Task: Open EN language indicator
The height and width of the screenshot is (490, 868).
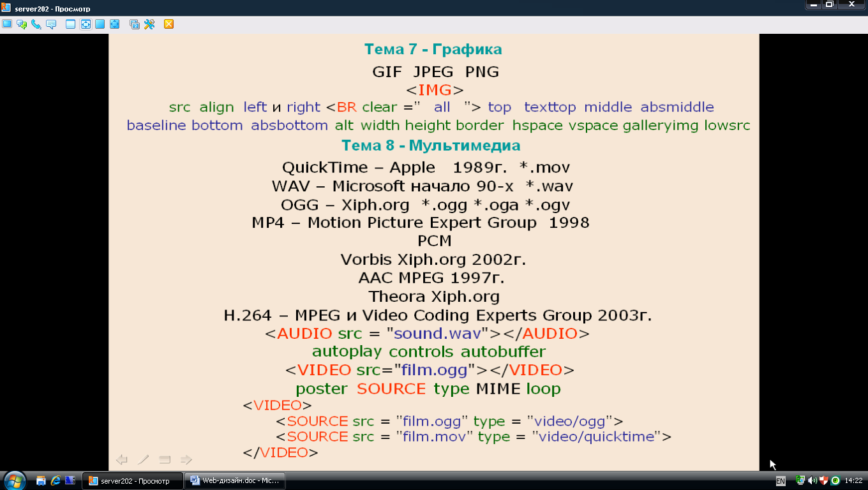Action: tap(781, 481)
